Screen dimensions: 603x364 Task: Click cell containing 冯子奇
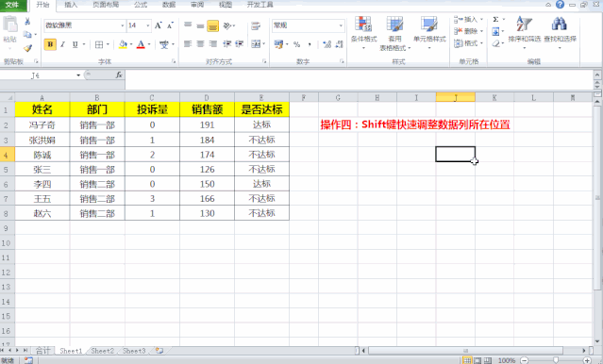pyautogui.click(x=42, y=124)
